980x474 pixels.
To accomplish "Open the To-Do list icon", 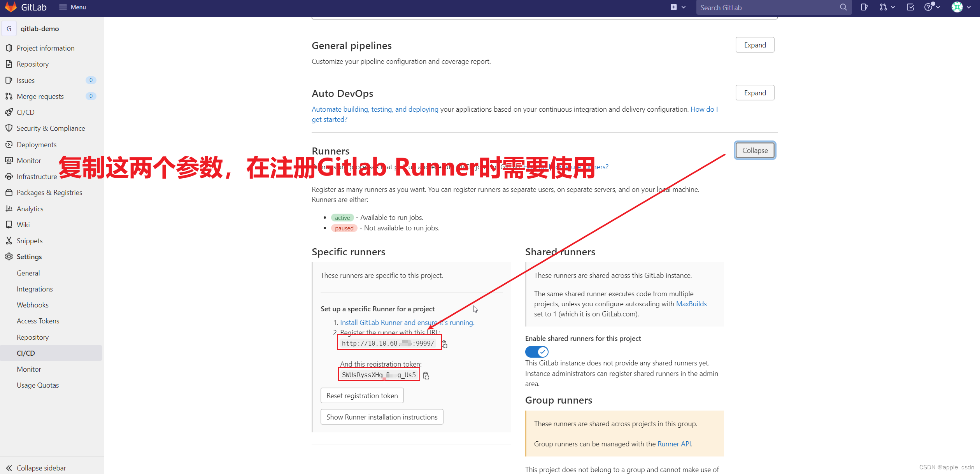I will (x=910, y=7).
